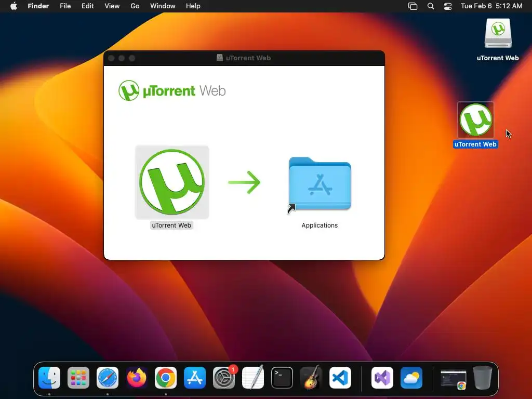Screen dimensions: 532x399
Task: Open GarageBand from the Dock
Action: (311, 378)
